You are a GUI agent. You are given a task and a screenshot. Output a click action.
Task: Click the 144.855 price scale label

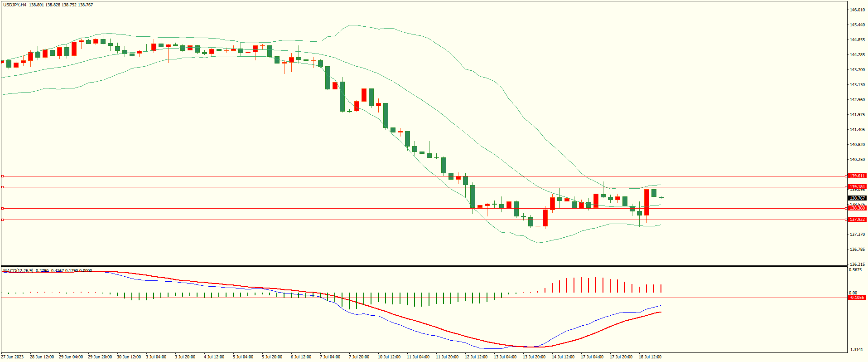pyautogui.click(x=858, y=40)
